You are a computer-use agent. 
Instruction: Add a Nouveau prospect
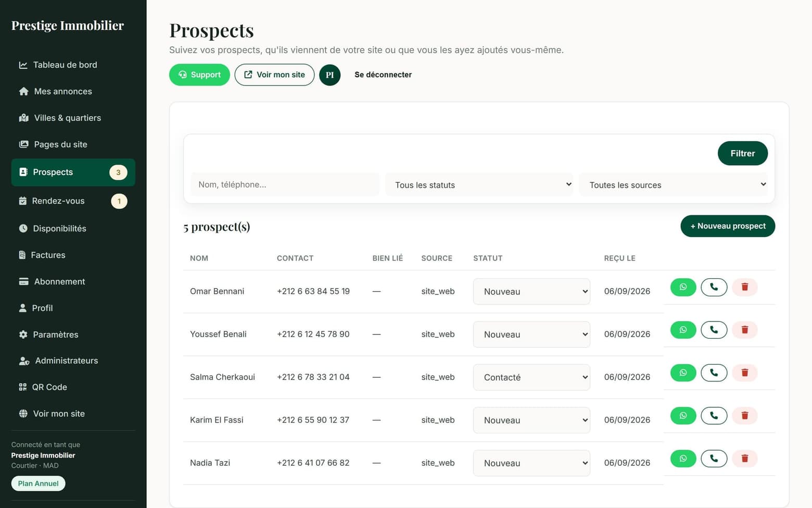pyautogui.click(x=728, y=226)
